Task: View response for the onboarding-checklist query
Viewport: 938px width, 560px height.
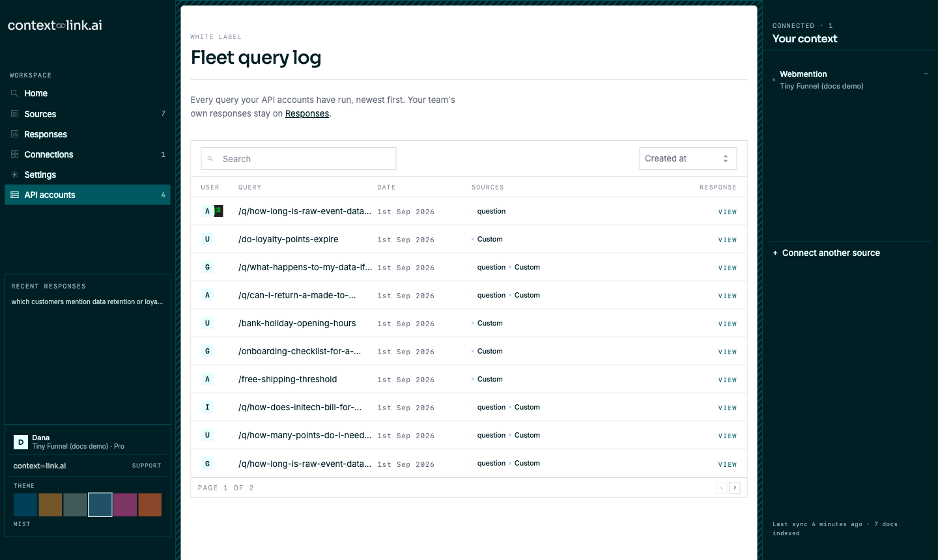Action: tap(727, 352)
